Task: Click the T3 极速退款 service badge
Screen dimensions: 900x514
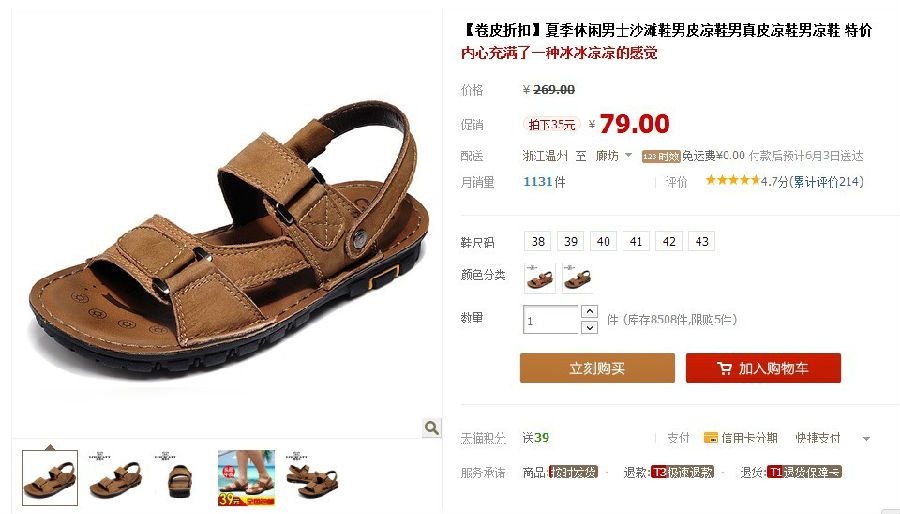Action: tap(682, 472)
